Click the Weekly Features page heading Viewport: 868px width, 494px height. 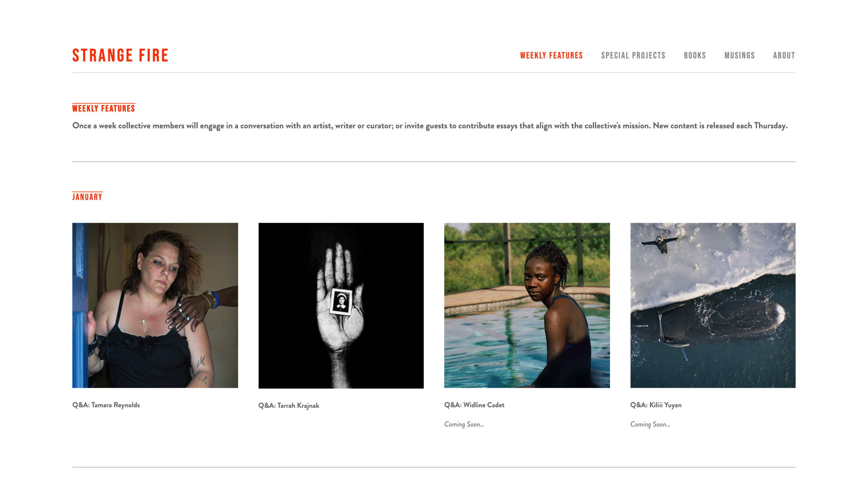coord(103,108)
